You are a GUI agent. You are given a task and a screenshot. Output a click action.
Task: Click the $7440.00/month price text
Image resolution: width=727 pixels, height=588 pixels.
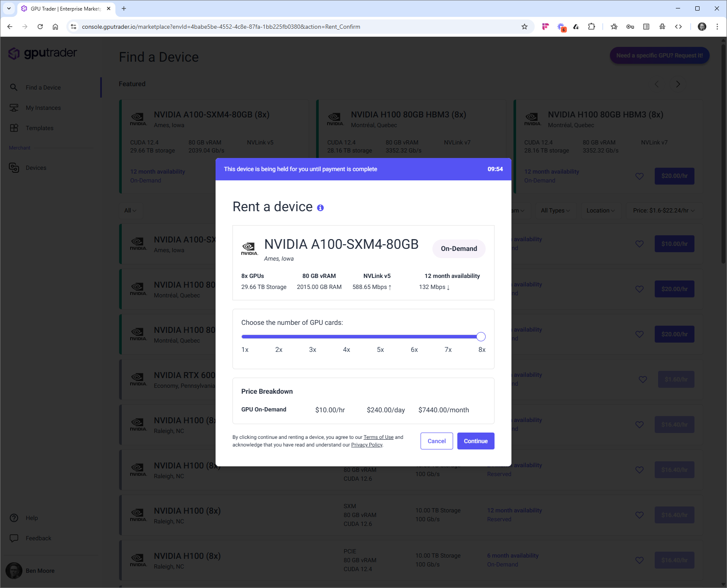443,410
